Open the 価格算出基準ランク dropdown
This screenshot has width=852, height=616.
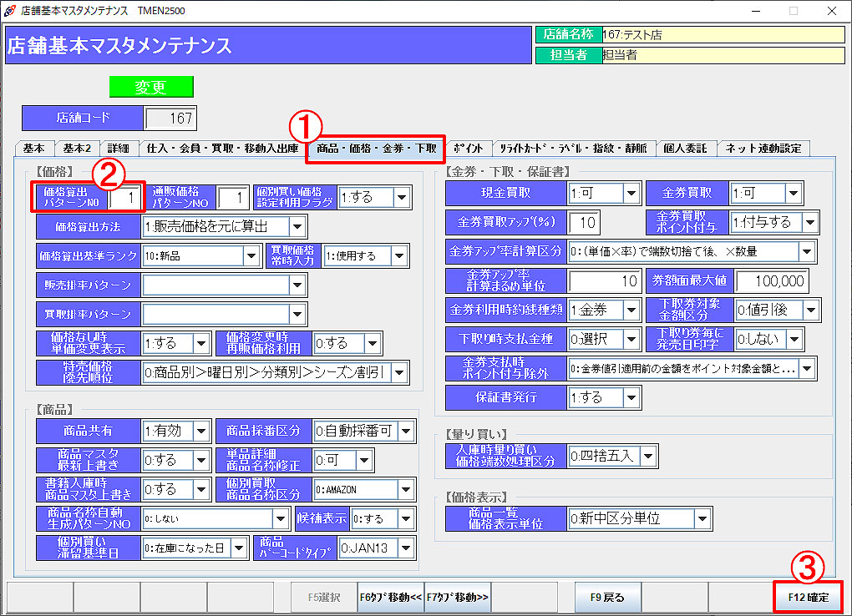[251, 255]
